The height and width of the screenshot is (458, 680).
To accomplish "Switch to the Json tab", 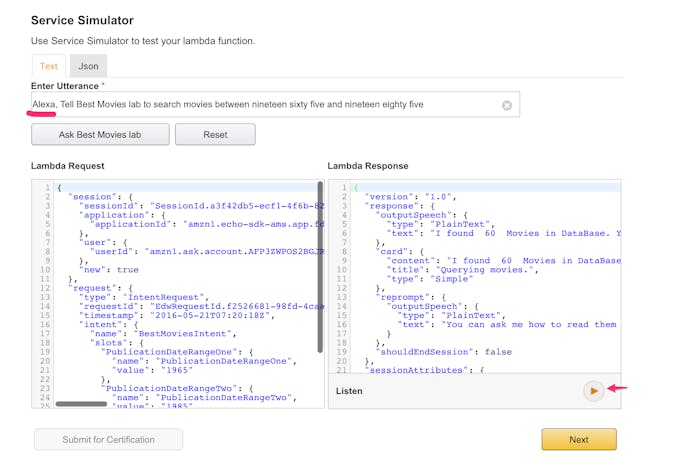I will 89,66.
